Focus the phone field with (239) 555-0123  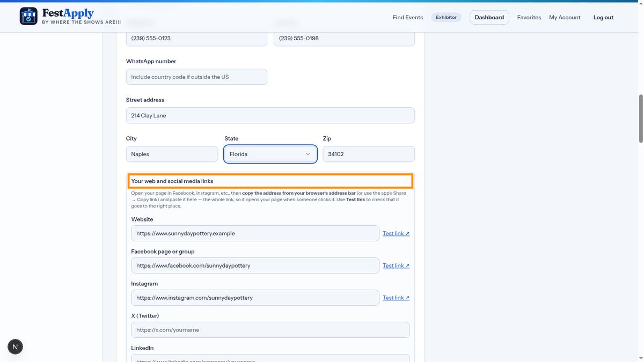click(x=196, y=38)
